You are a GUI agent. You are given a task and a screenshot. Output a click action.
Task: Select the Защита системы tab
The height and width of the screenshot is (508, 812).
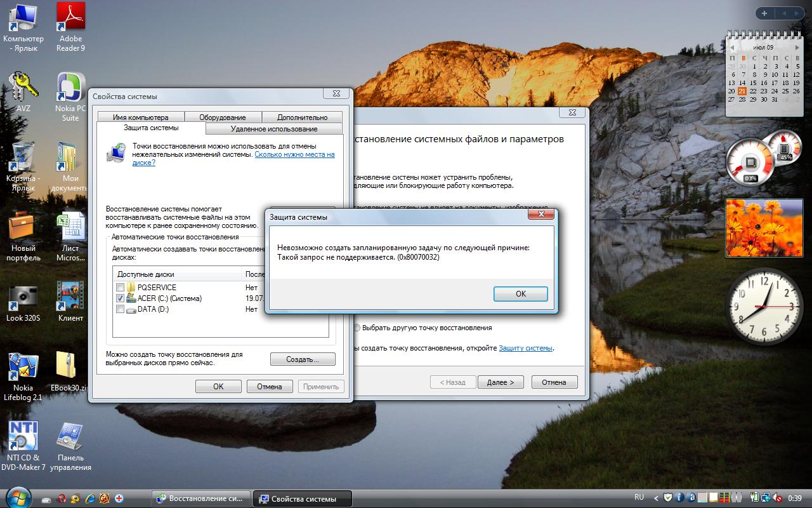click(x=151, y=128)
